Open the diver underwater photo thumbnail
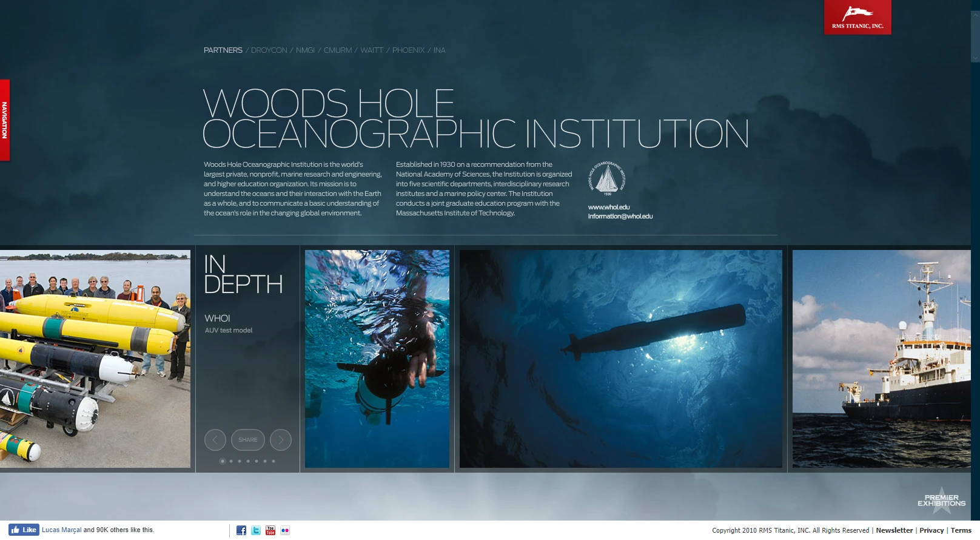This screenshot has height=540, width=980. (x=377, y=359)
